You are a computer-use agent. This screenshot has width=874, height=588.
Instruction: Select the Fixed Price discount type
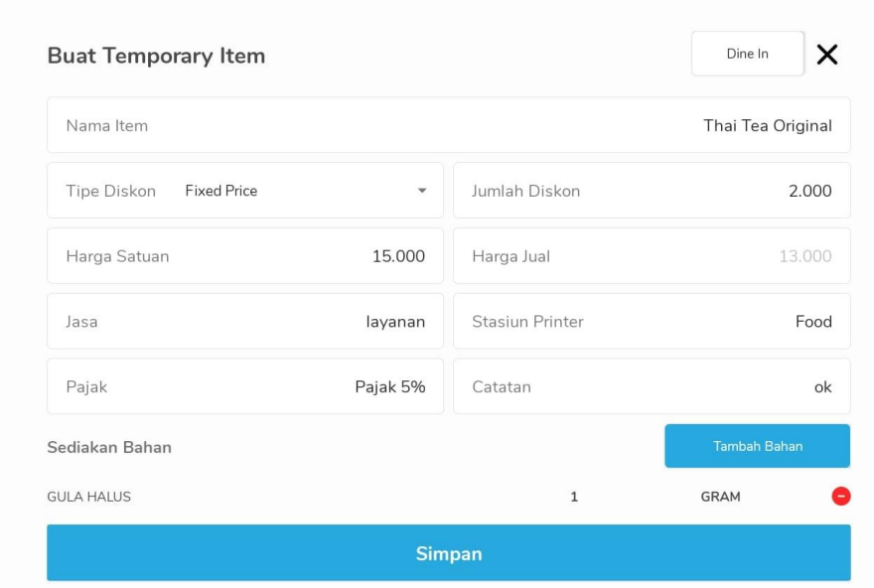[x=221, y=191]
